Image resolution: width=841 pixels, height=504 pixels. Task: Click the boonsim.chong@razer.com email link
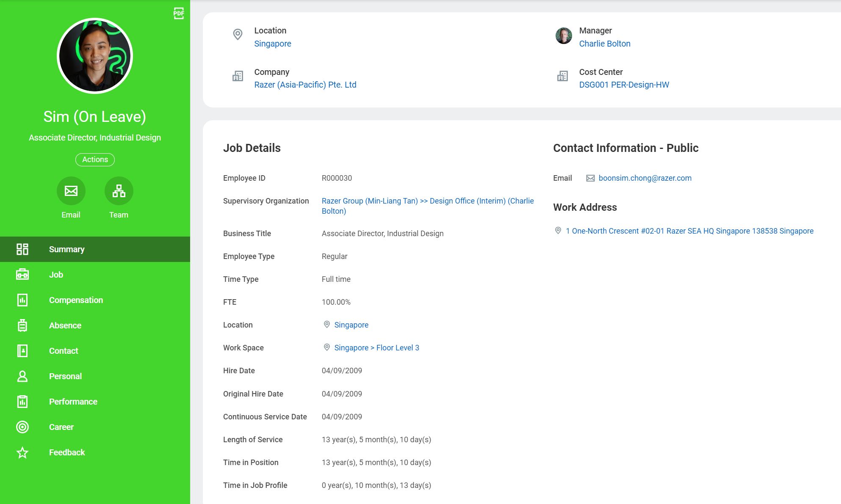click(x=645, y=178)
